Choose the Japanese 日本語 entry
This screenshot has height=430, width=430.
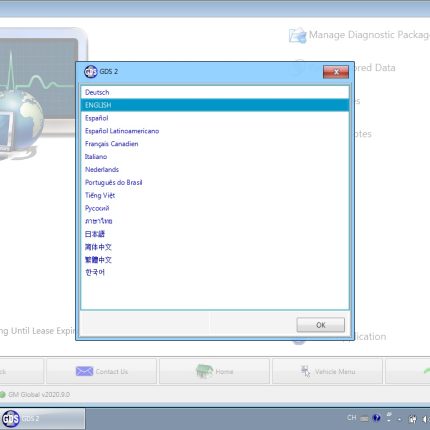click(x=215, y=234)
